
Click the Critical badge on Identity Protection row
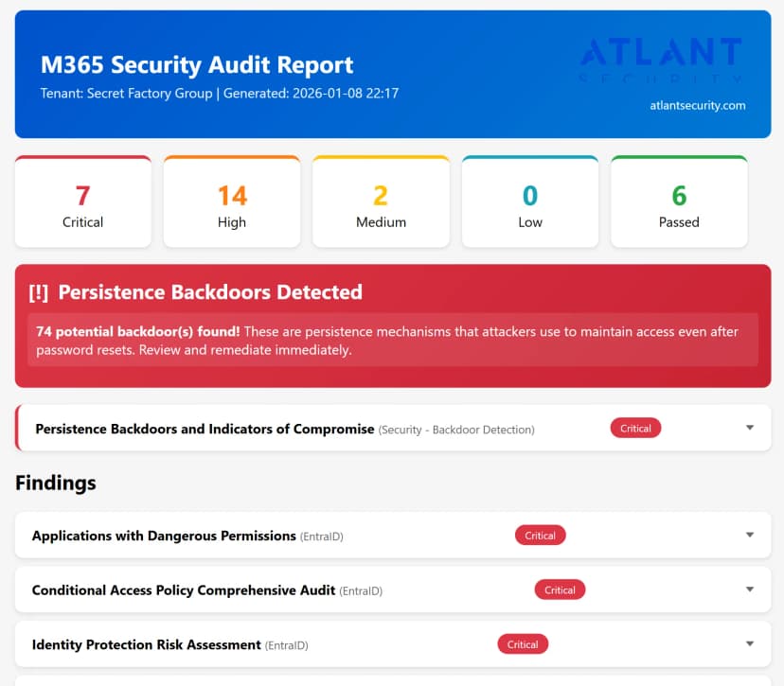523,643
